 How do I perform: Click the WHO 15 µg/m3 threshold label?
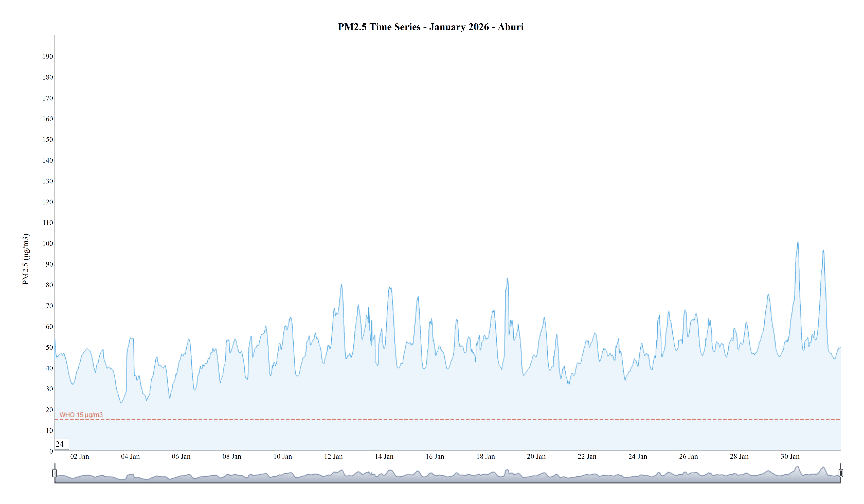click(81, 415)
